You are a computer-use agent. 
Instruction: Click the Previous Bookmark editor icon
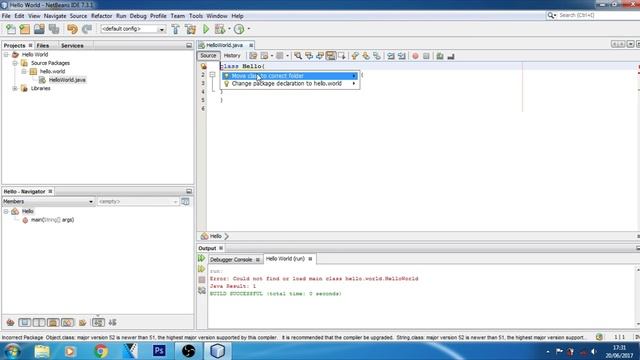[355, 56]
